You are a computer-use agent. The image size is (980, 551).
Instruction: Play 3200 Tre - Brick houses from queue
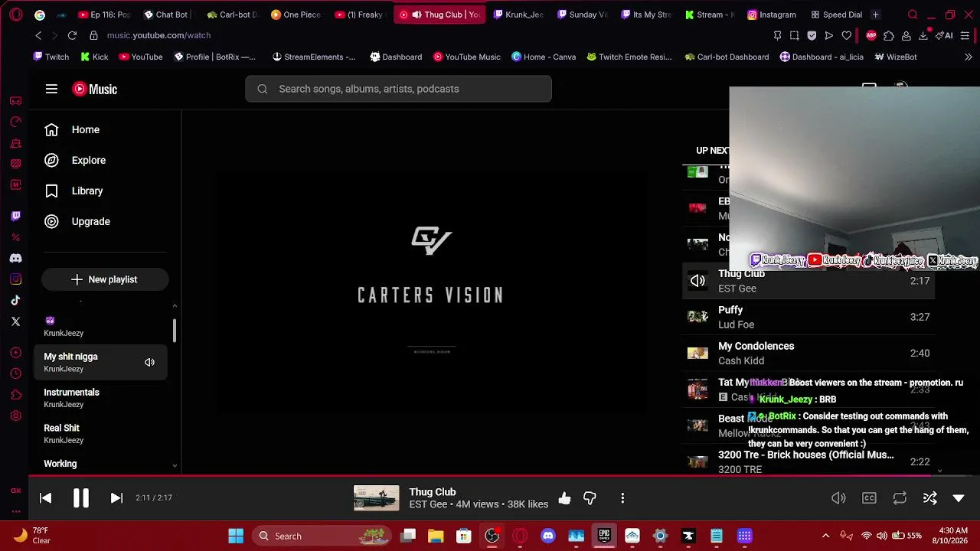tap(808, 461)
